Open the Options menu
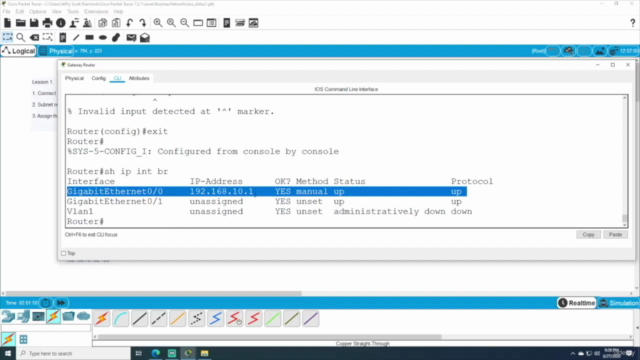Image resolution: width=640 pixels, height=360 pixels. coord(37,11)
